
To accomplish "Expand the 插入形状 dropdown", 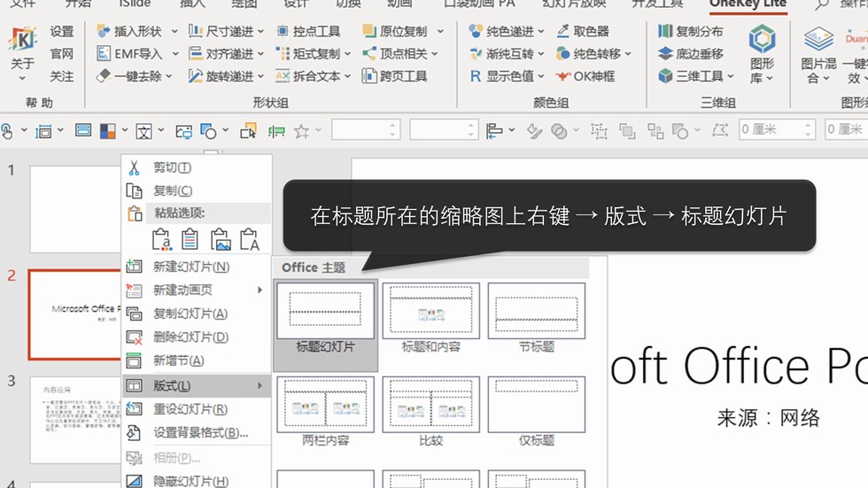I will (x=174, y=31).
